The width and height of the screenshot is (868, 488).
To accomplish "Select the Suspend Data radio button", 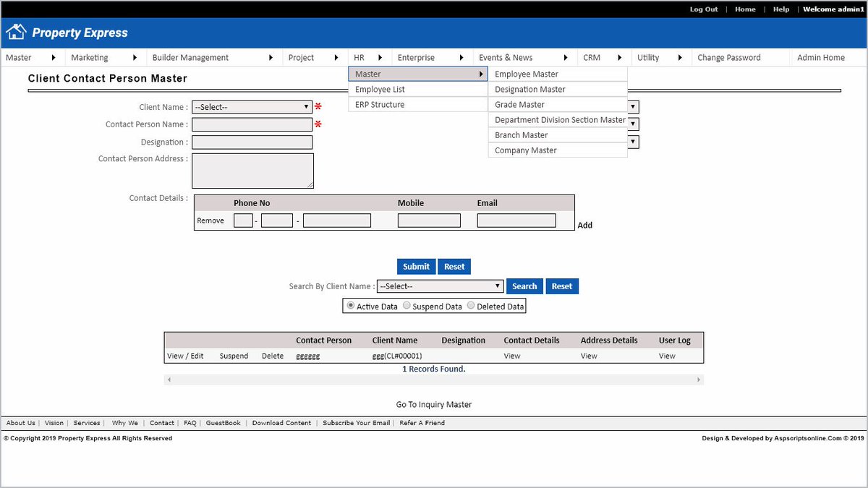I will click(407, 306).
